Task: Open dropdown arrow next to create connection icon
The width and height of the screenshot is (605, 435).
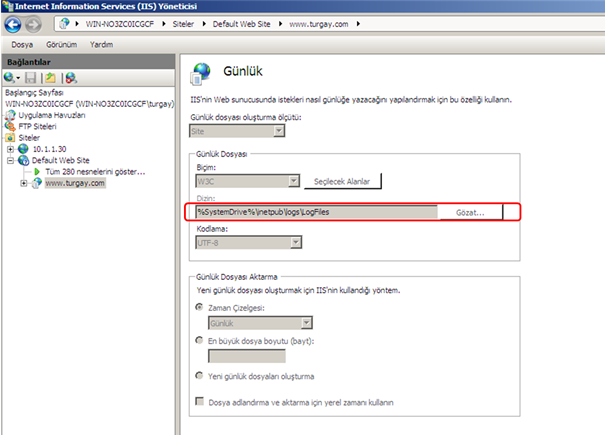Action: [x=18, y=78]
